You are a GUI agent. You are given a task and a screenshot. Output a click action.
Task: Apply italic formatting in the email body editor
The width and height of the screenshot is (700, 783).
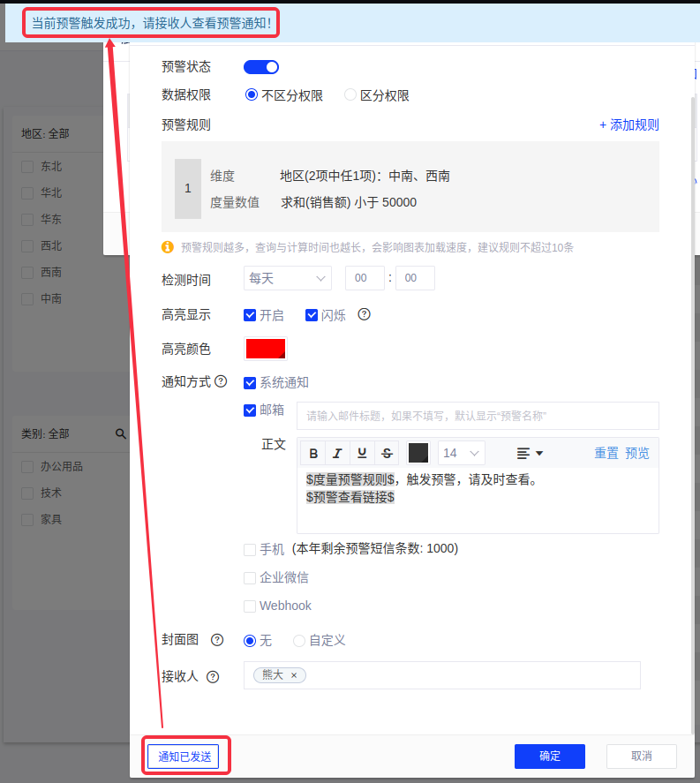coord(337,453)
